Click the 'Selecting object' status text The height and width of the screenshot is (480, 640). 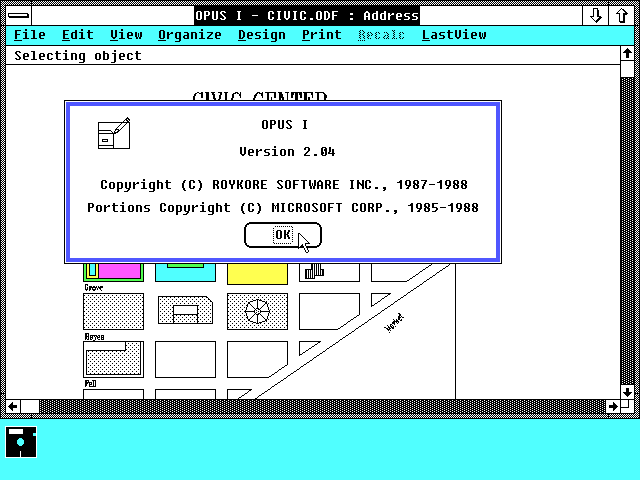coord(78,56)
